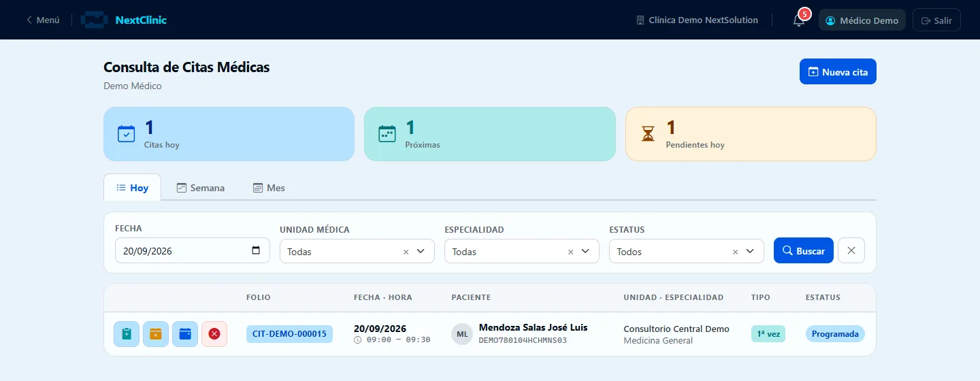
Task: Click the FECHA · HORA column header
Action: [x=383, y=297]
